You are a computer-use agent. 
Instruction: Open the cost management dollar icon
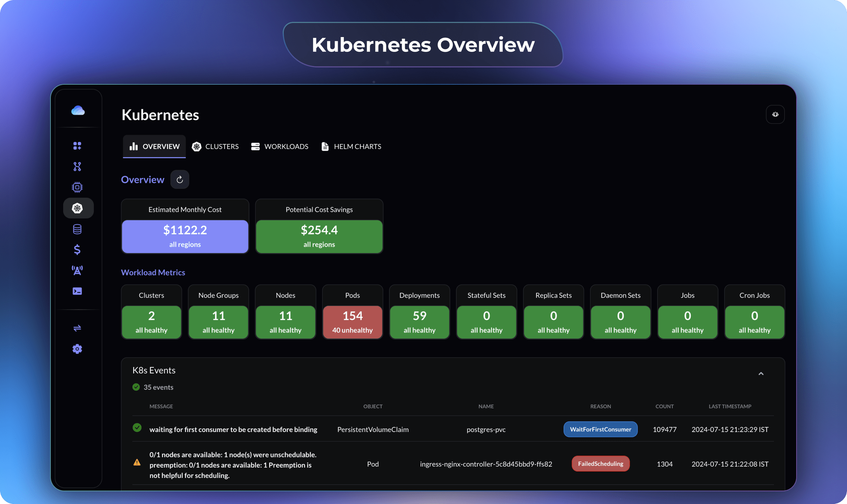77,250
